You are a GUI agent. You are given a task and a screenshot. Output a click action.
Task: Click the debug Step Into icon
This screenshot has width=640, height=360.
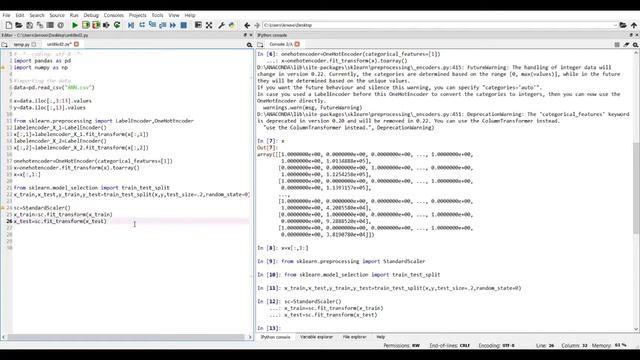tap(152, 25)
